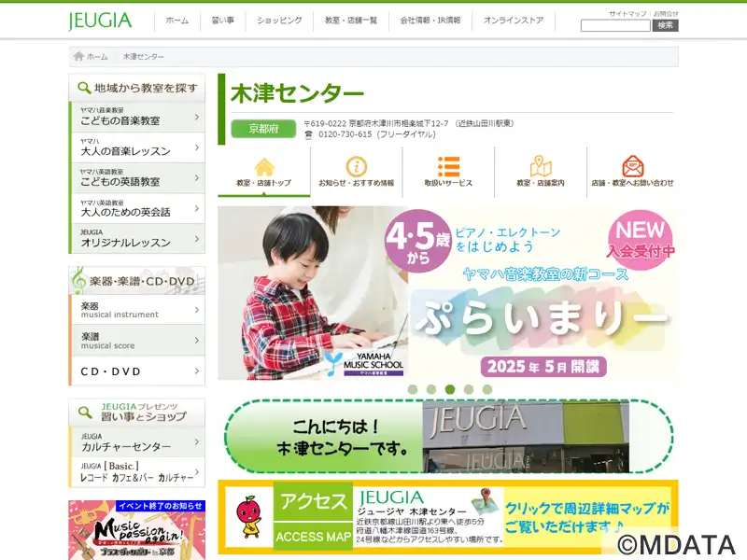Screen dimensions: 747x560
Task: Click the search text field in the header
Action: [x=615, y=26]
